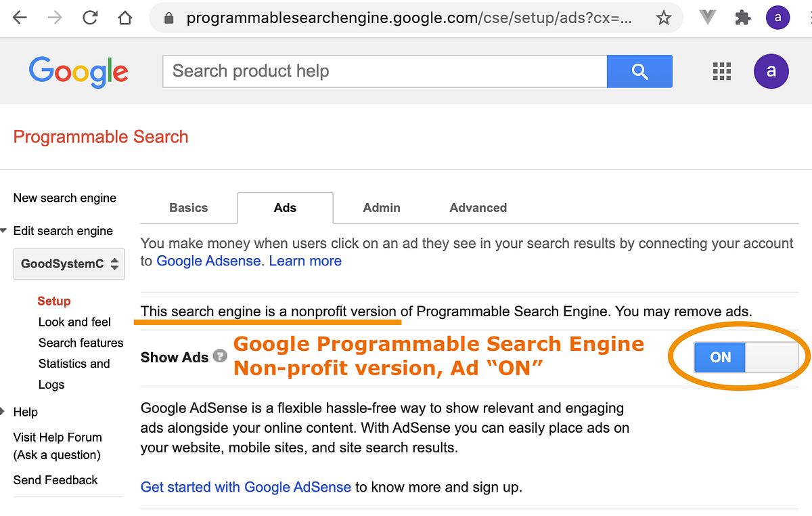Screen dimensions: 812x516
Task: Switch to the Basics tab
Action: 189,208
